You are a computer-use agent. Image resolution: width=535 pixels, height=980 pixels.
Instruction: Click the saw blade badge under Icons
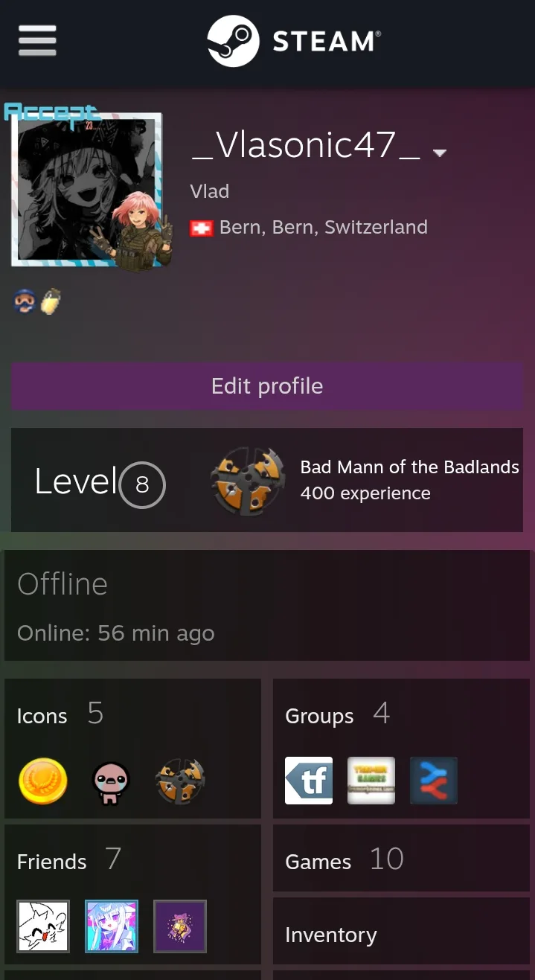pos(179,781)
